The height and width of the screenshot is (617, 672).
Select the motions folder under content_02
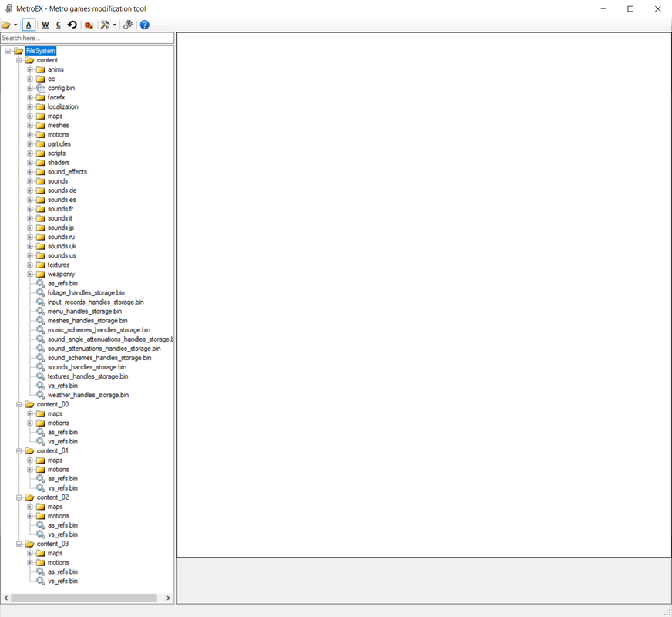(x=59, y=516)
